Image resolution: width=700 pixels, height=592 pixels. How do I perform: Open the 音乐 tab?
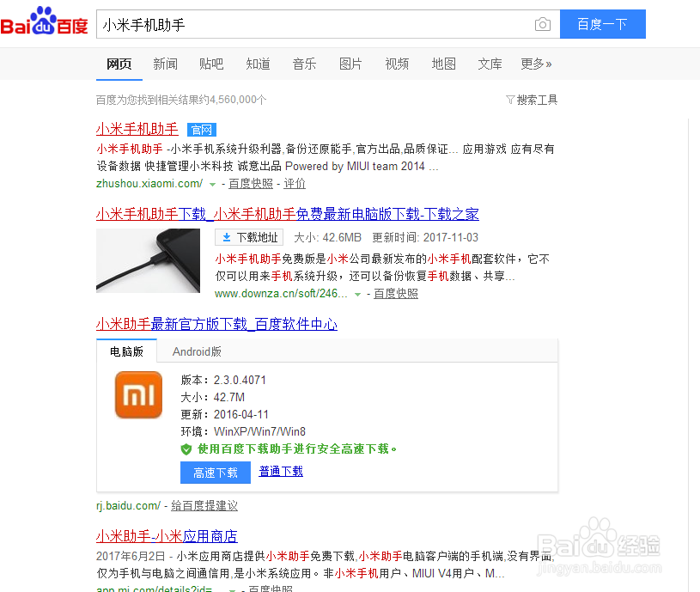[x=304, y=64]
